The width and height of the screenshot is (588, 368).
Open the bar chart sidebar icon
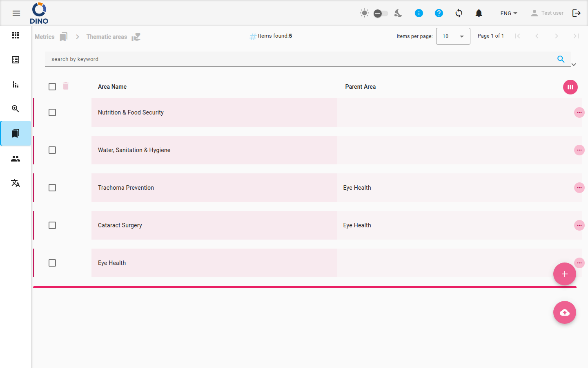(x=16, y=84)
